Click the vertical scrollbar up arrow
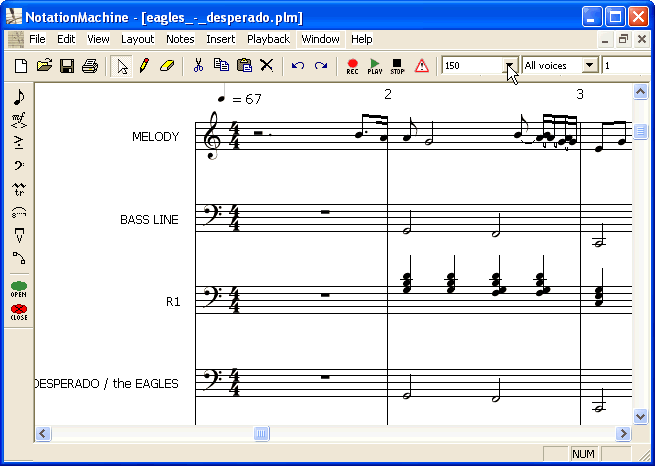The image size is (655, 466). (640, 91)
